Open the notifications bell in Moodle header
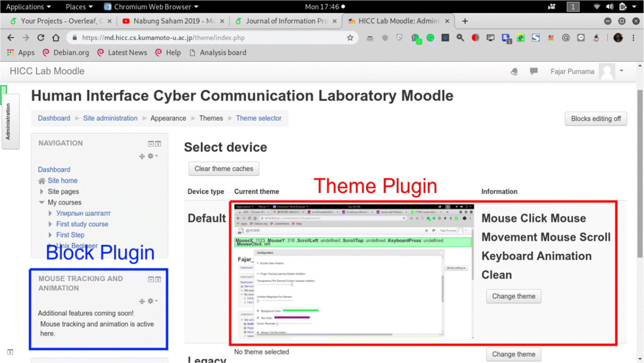The height and width of the screenshot is (363, 644). (514, 72)
